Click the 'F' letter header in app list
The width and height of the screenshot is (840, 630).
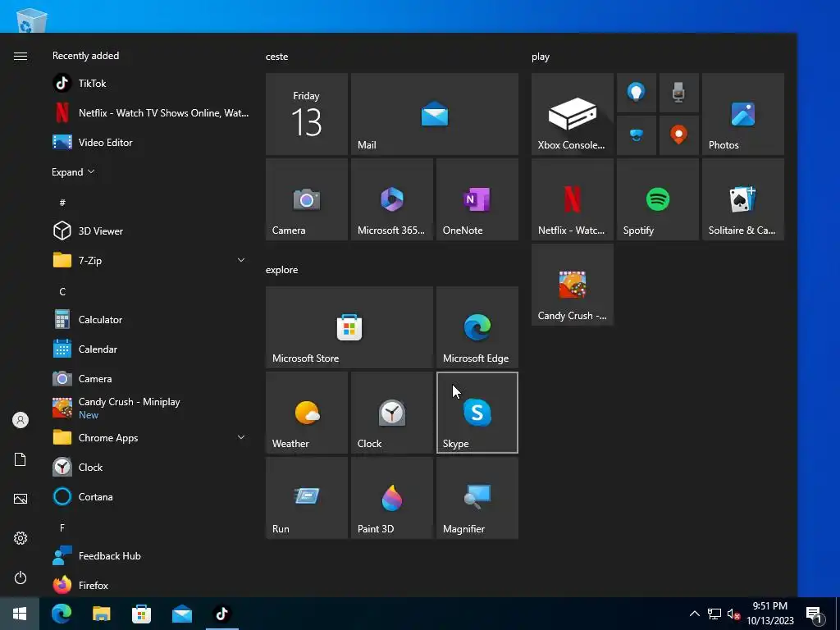coord(62,527)
